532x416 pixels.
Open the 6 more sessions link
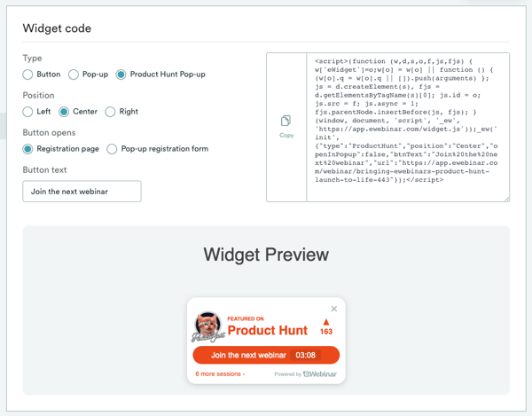(220, 374)
